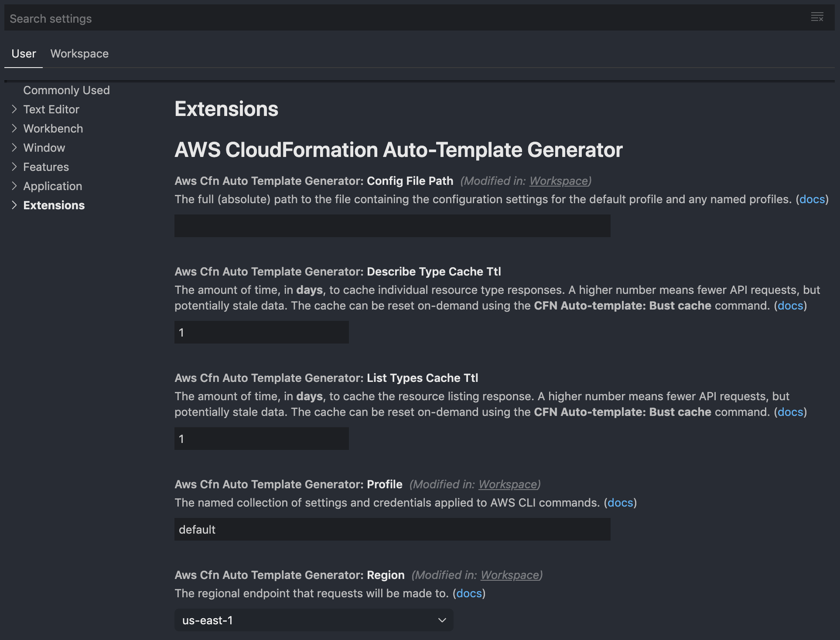
Task: Switch to the User settings tab
Action: point(24,54)
